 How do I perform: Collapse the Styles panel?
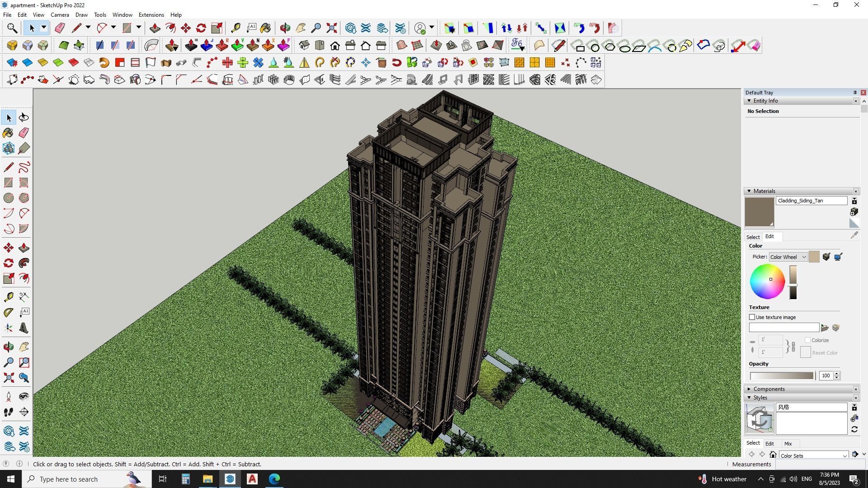pos(749,398)
